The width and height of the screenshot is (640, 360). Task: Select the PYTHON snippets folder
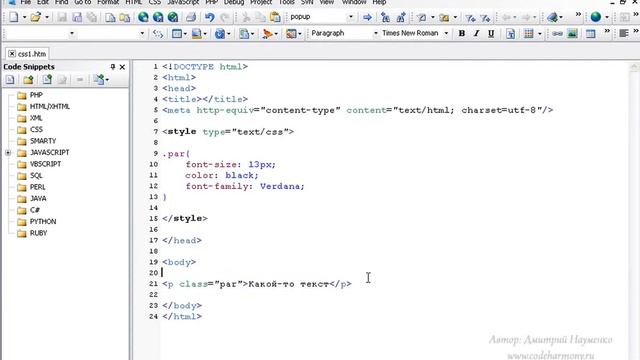(x=43, y=221)
